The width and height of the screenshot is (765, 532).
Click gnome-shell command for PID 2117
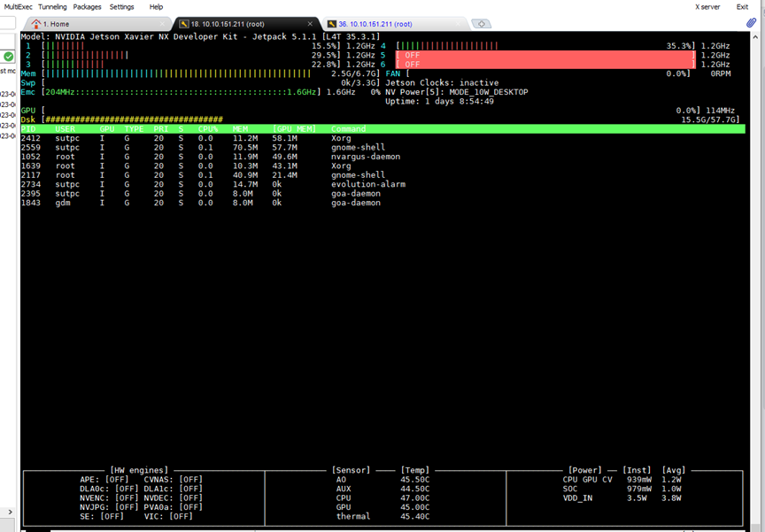click(358, 175)
